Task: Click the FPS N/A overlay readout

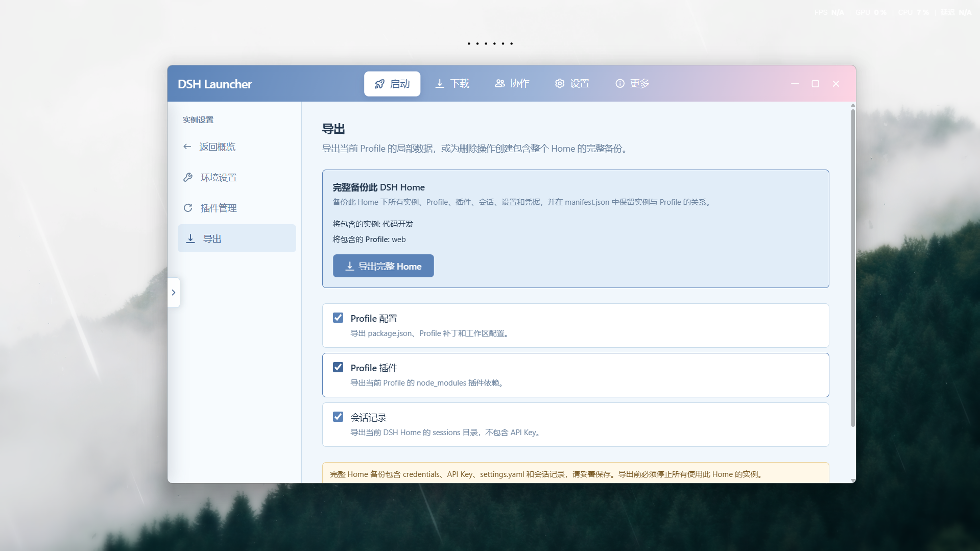Action: click(829, 12)
